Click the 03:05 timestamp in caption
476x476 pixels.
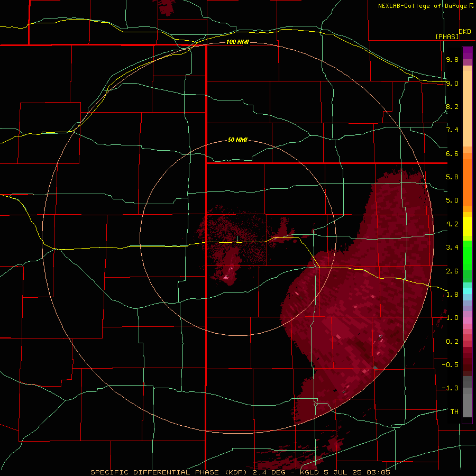point(378,472)
